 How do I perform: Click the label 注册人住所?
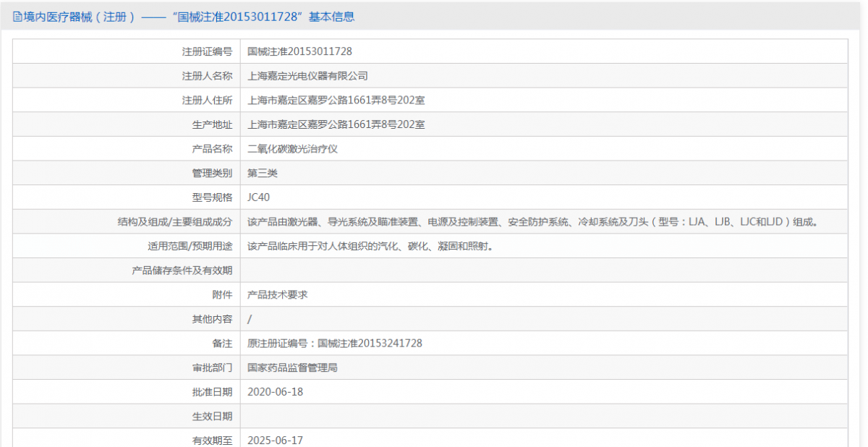pos(207,101)
